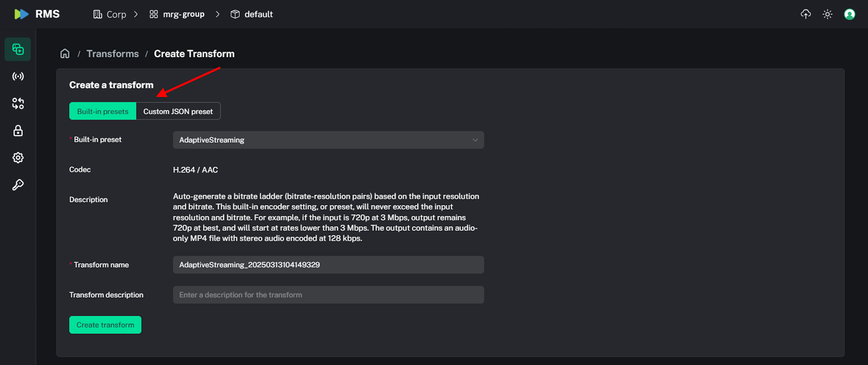Open the live streaming sidebar icon
The width and height of the screenshot is (868, 365).
click(x=18, y=76)
